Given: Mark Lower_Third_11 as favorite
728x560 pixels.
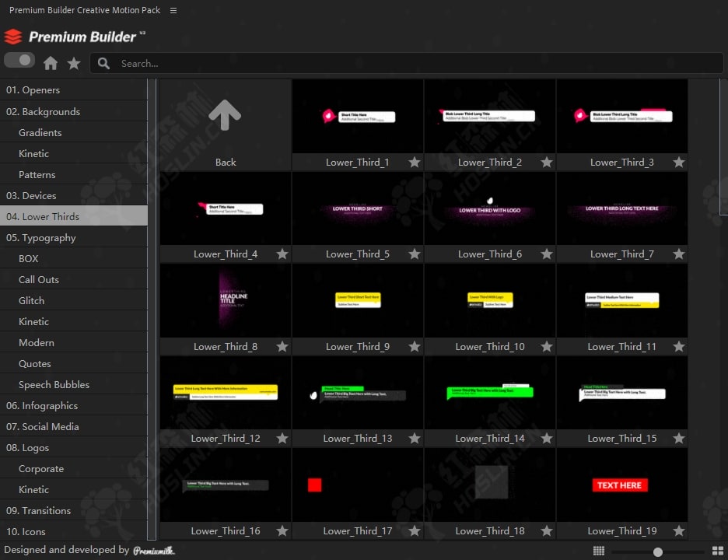Looking at the screenshot, I should coord(679,346).
